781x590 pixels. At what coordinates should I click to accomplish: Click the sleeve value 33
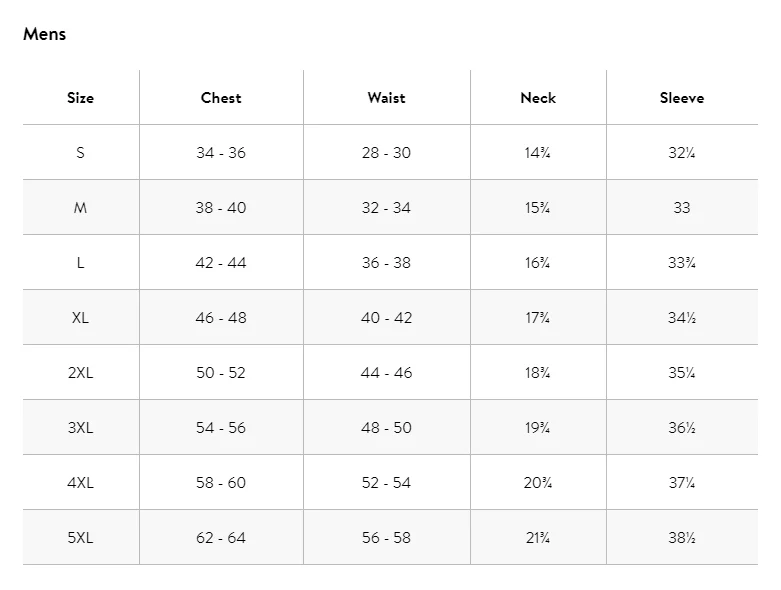click(x=682, y=208)
